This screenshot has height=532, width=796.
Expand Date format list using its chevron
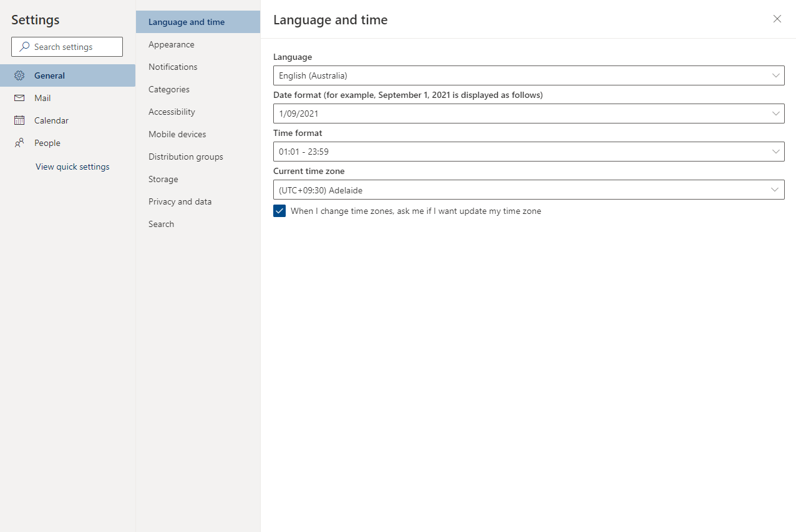(776, 114)
